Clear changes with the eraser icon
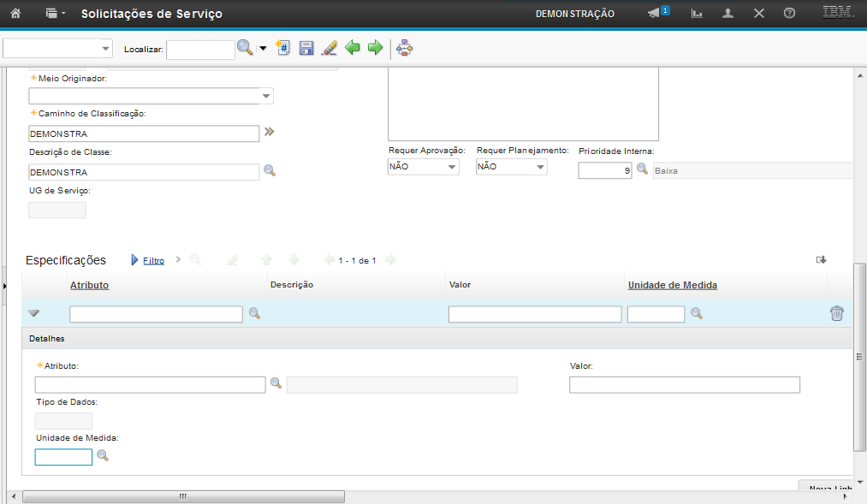 [x=329, y=49]
